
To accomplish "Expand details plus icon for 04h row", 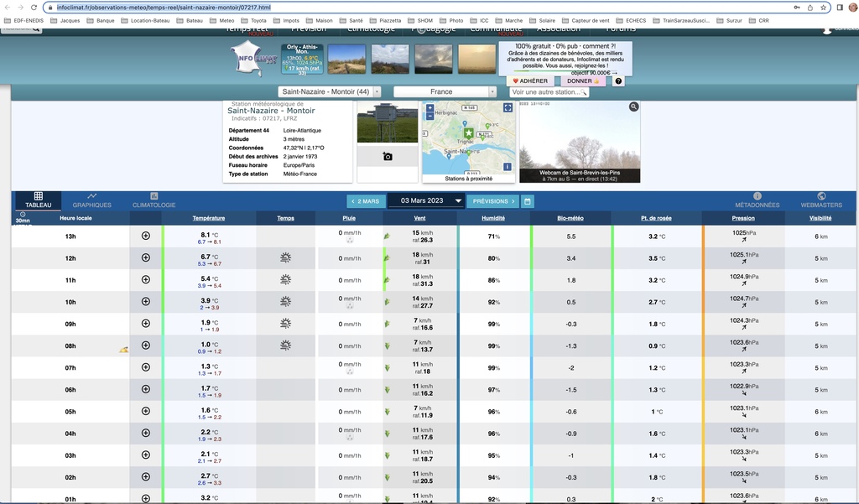I will pyautogui.click(x=146, y=433).
